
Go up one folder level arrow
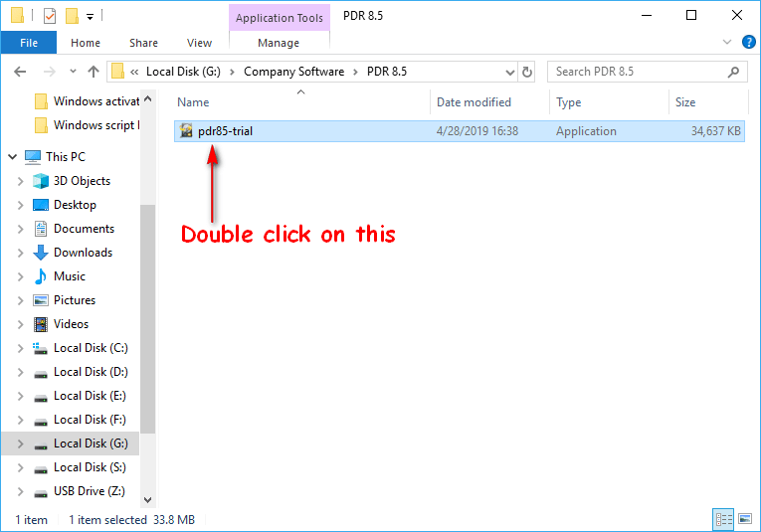[x=94, y=72]
